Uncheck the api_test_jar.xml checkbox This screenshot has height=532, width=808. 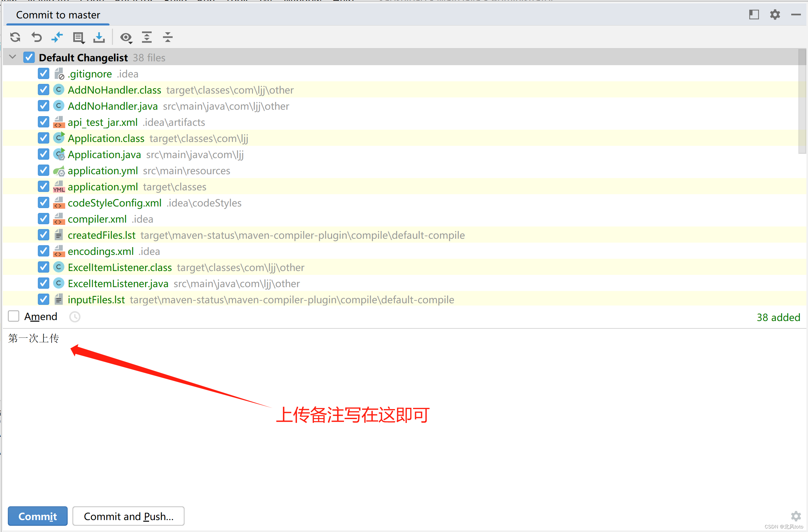click(x=44, y=122)
